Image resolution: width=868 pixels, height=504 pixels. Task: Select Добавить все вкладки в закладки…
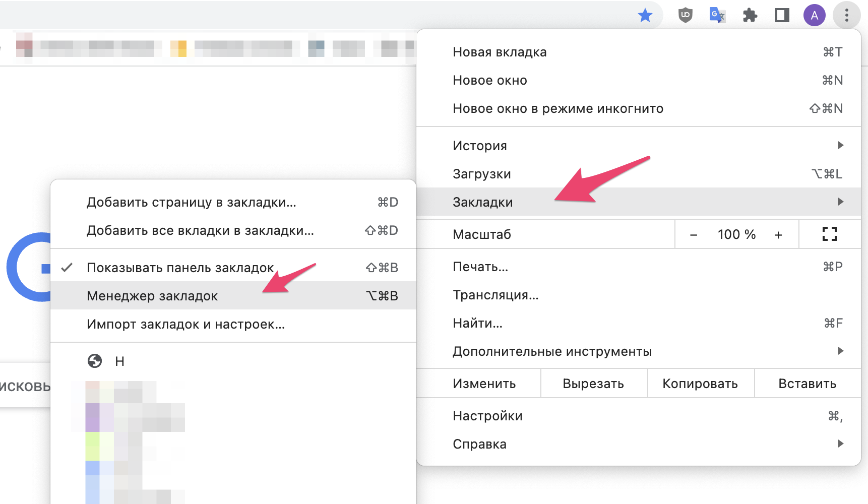point(233,230)
